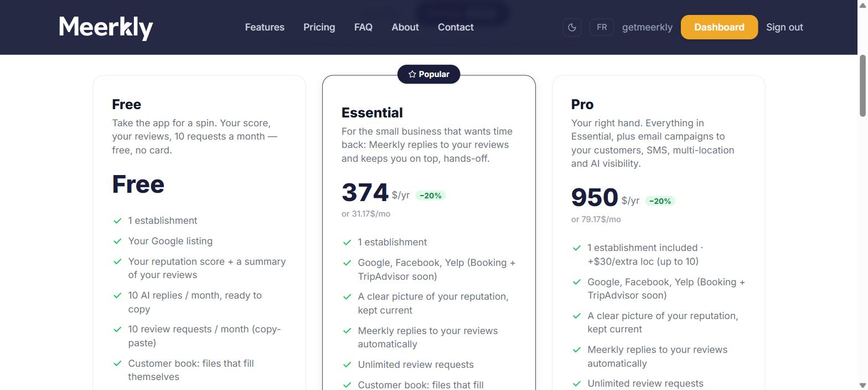Open the Features menu item

(265, 27)
